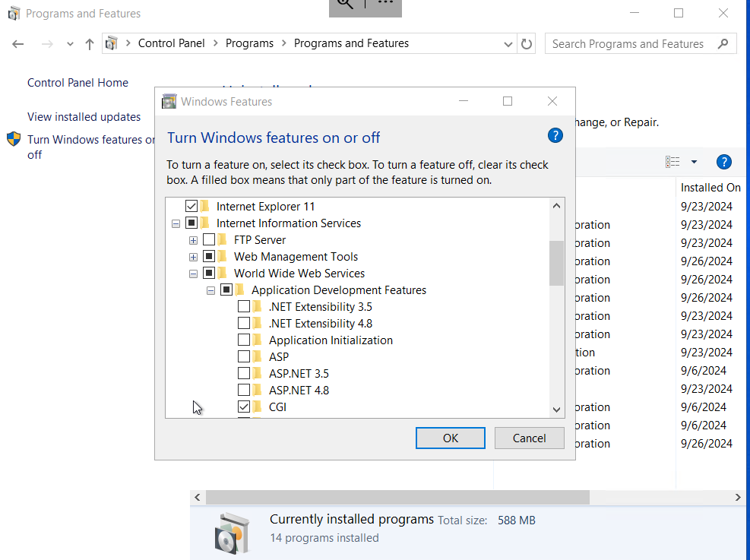Collapse Internet Information Services node
The height and width of the screenshot is (560, 750).
point(176,224)
